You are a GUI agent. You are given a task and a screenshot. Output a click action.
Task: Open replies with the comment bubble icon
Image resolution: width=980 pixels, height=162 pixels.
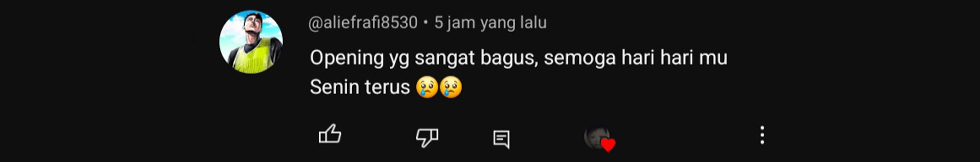click(501, 139)
